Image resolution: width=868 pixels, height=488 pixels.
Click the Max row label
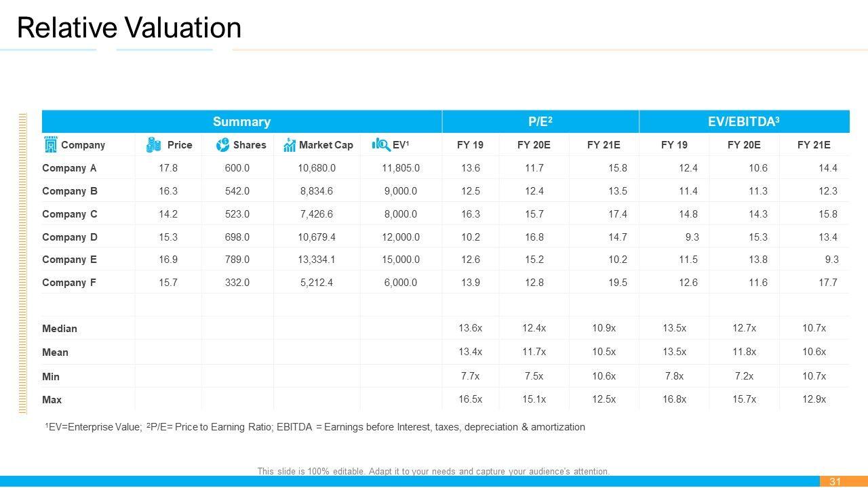coord(52,400)
